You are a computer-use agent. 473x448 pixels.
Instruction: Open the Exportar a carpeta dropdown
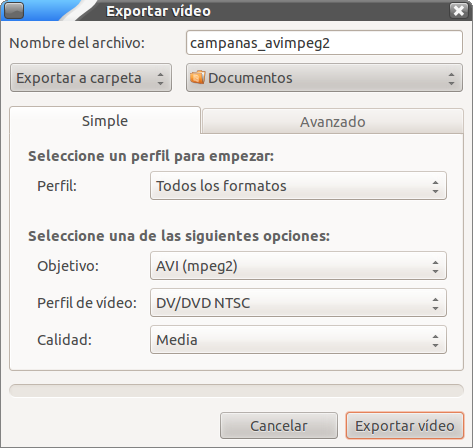point(91,78)
